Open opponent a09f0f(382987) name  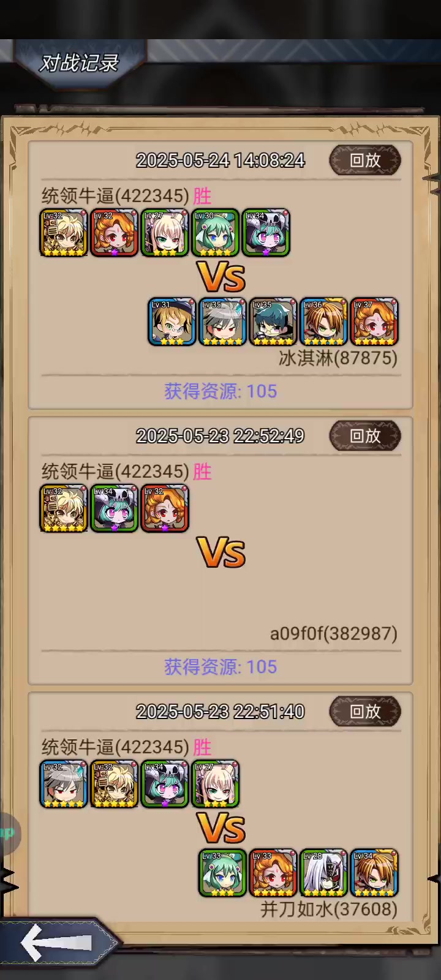[334, 633]
